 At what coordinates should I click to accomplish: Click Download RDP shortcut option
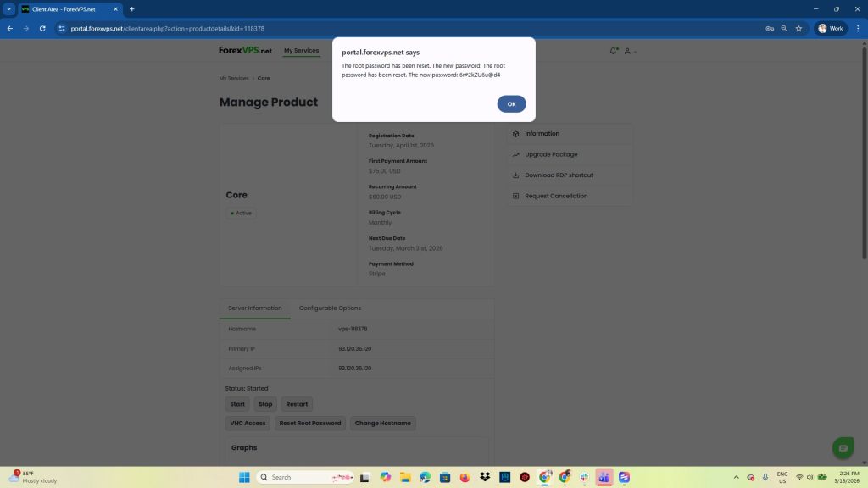[559, 175]
